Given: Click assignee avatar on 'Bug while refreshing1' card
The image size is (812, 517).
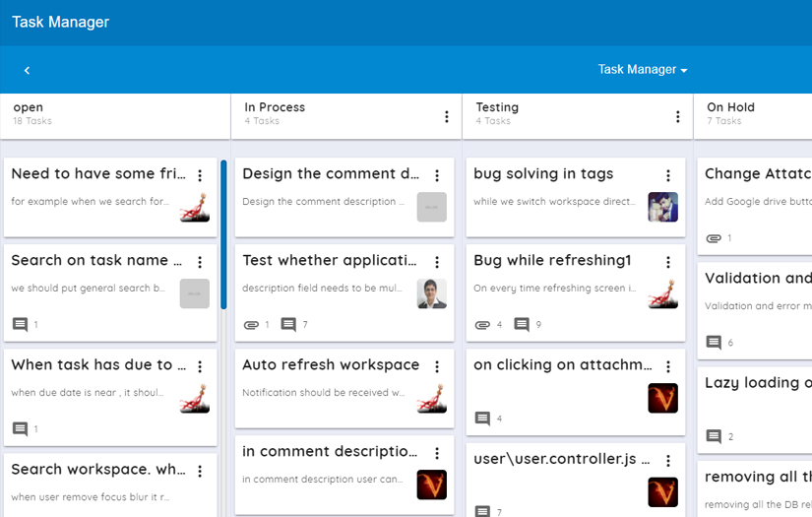Looking at the screenshot, I should pos(662,293).
